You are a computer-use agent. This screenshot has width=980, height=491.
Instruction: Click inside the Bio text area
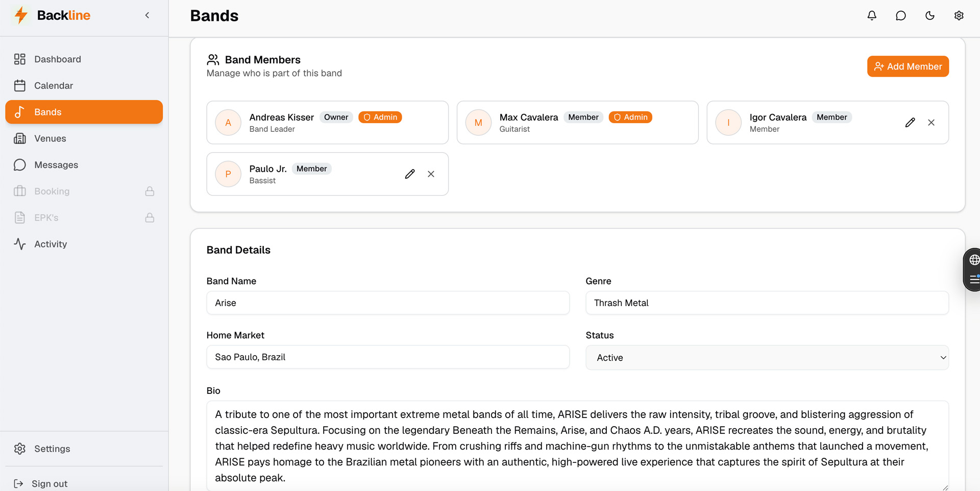578,446
